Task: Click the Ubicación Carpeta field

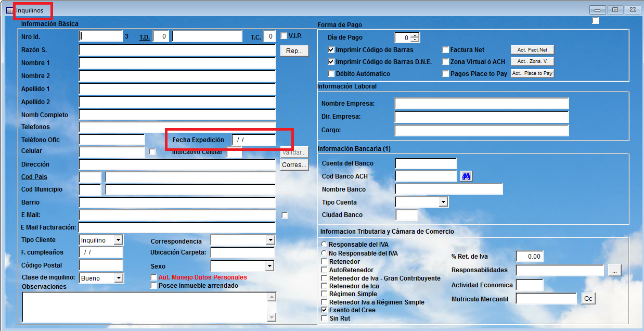Action: pyautogui.click(x=242, y=252)
